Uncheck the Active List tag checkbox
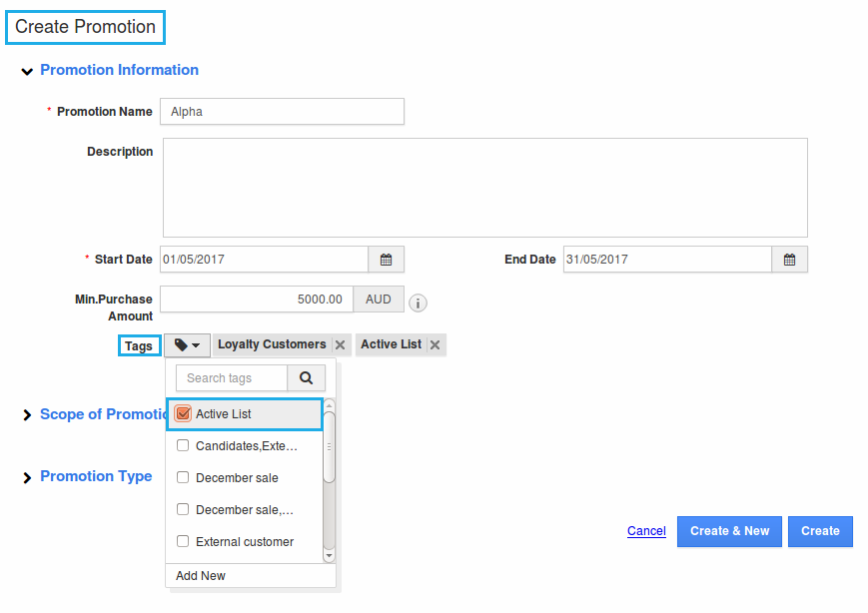The image size is (868, 613). (x=183, y=412)
